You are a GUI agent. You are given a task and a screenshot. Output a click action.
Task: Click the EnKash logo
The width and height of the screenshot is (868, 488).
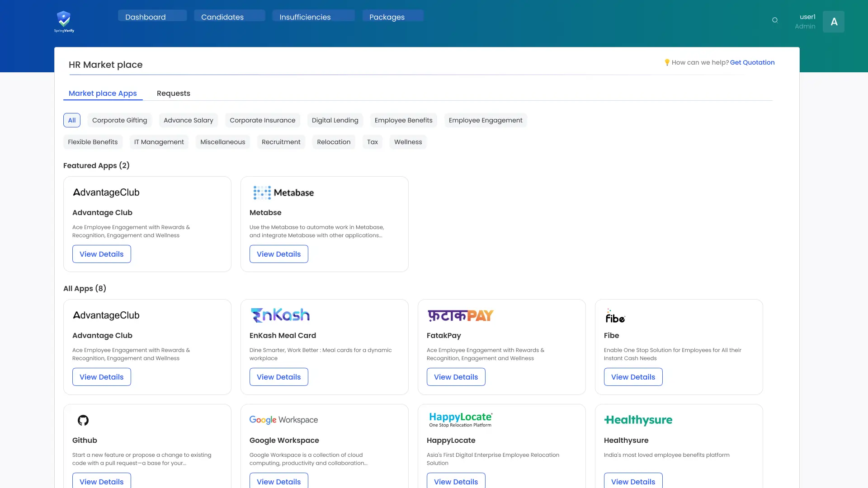(280, 315)
